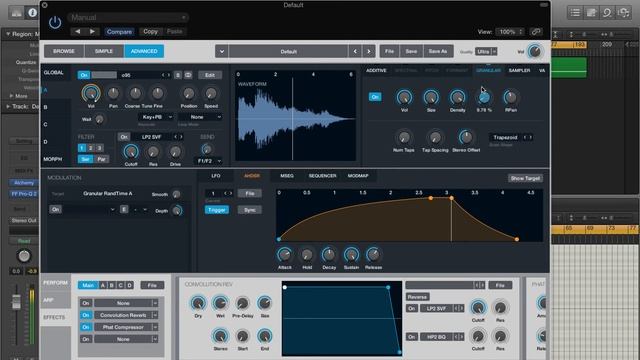Open the LFO modulation tab
Screen dimensions: 640x360
click(216, 176)
